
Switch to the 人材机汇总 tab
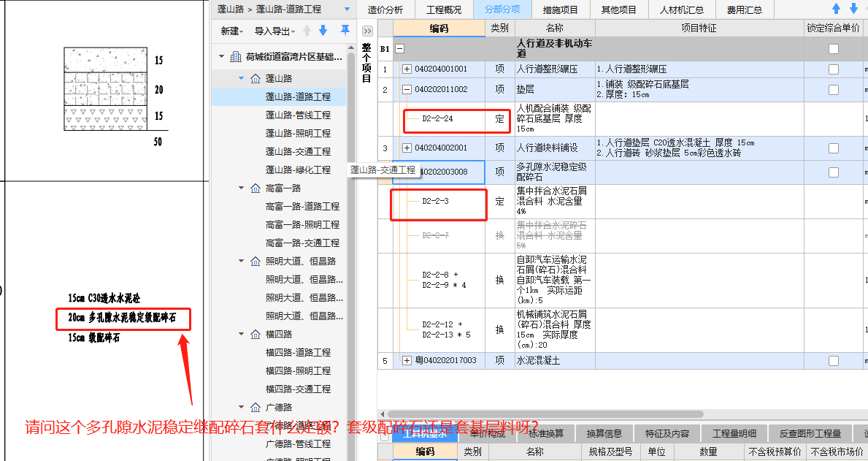[682, 10]
